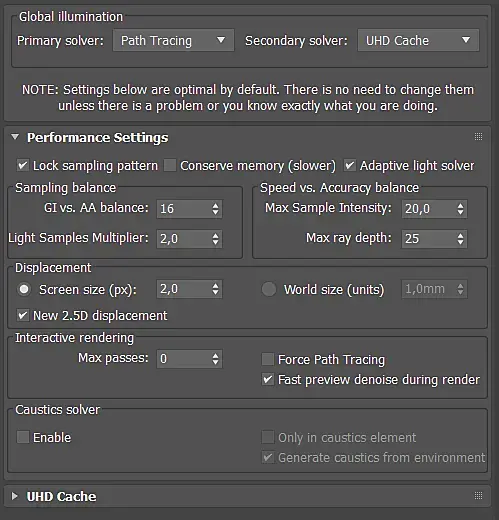The width and height of the screenshot is (499, 520).
Task: Collapse the Performance Settings rollout
Action: [x=15, y=137]
